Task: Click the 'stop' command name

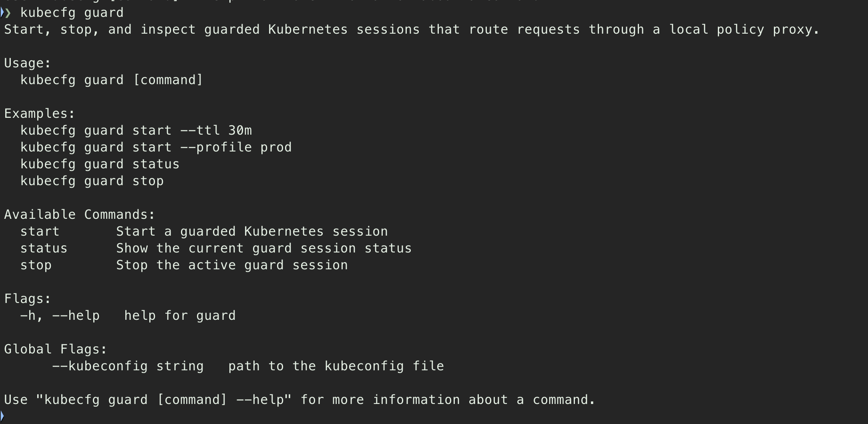Action: [36, 265]
